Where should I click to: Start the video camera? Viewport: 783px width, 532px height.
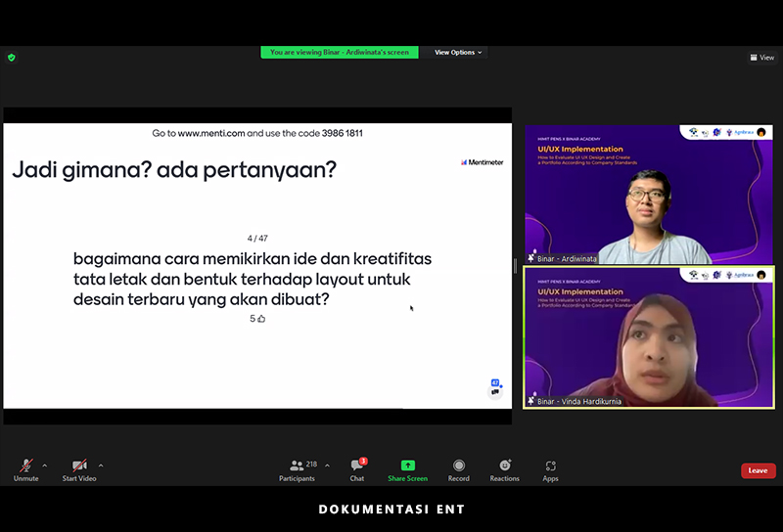(78, 467)
